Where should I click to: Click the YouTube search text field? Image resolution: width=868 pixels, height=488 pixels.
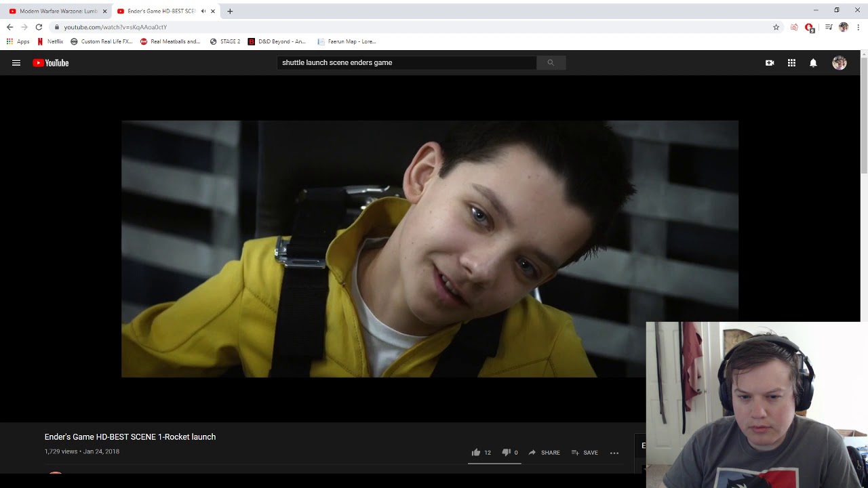pos(407,62)
